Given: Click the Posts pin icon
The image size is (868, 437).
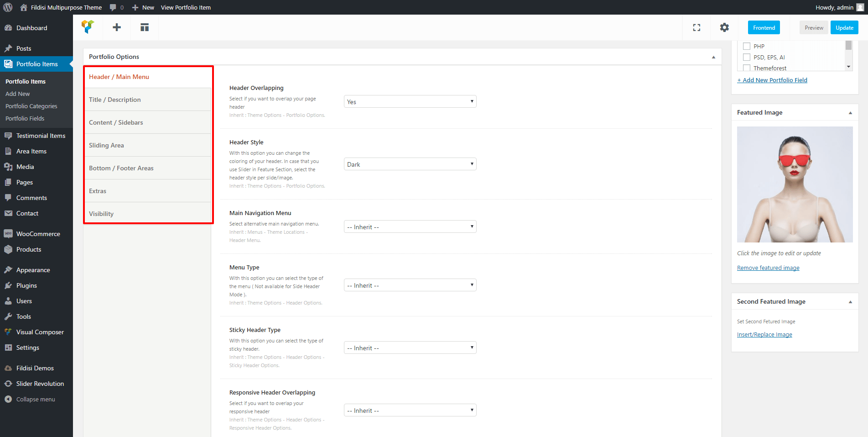Looking at the screenshot, I should click(8, 48).
